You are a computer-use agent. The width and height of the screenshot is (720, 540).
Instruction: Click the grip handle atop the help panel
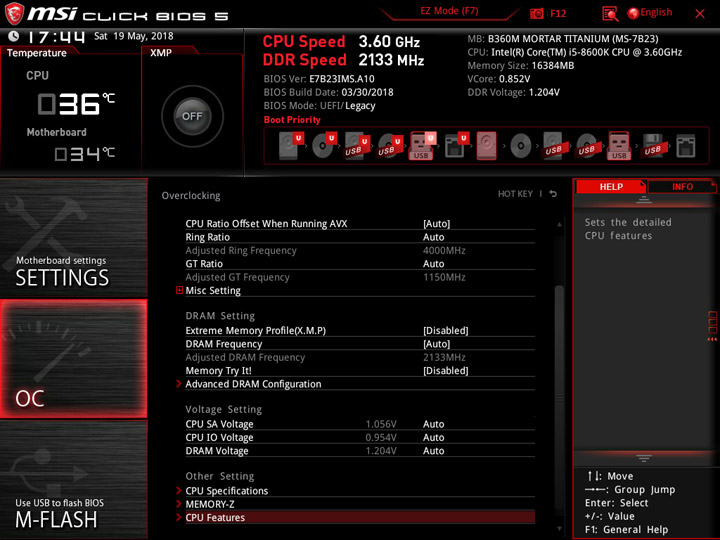[x=644, y=199]
